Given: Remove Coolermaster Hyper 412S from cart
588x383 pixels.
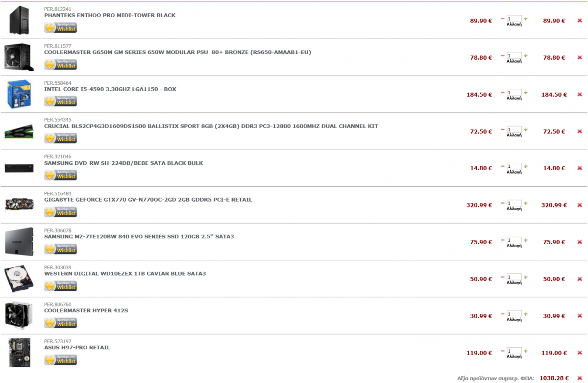Looking at the screenshot, I should click(x=580, y=316).
